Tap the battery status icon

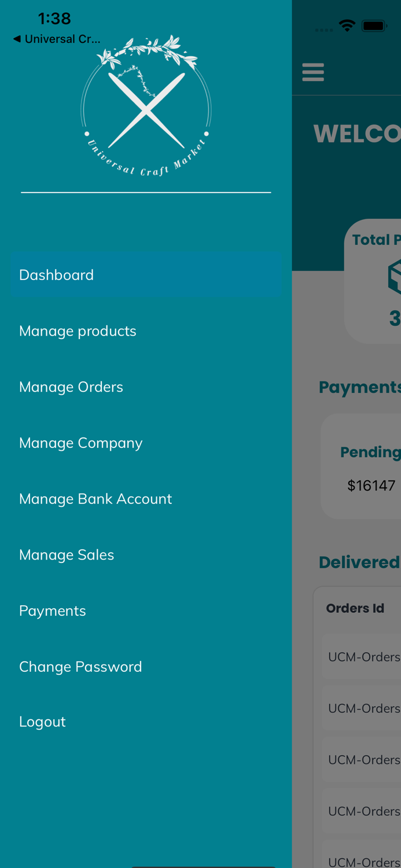click(x=374, y=26)
